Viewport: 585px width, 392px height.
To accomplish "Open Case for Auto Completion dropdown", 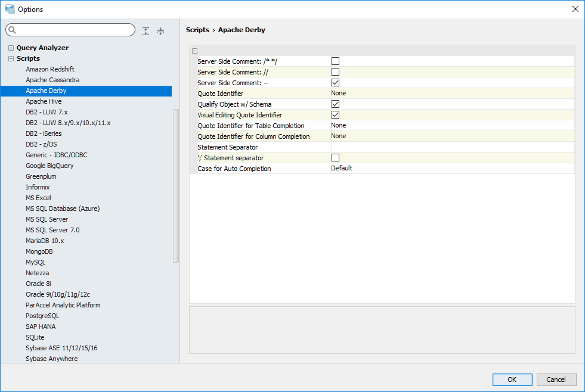I will pyautogui.click(x=452, y=168).
